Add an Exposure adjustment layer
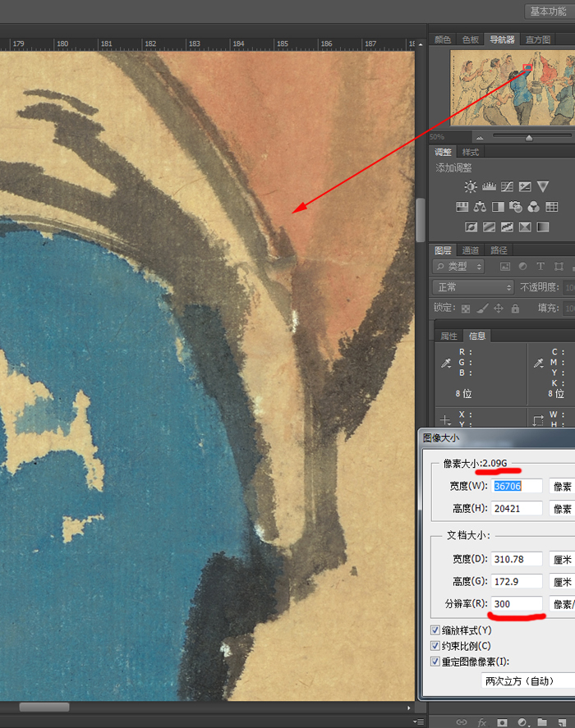This screenshot has width=575, height=728. [525, 186]
